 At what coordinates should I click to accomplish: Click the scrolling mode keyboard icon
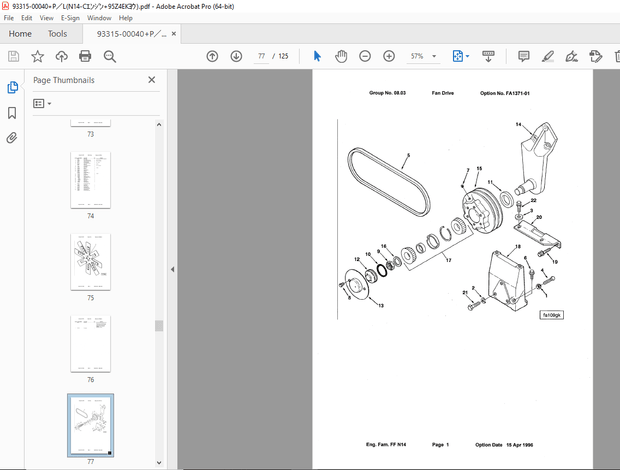[488, 56]
